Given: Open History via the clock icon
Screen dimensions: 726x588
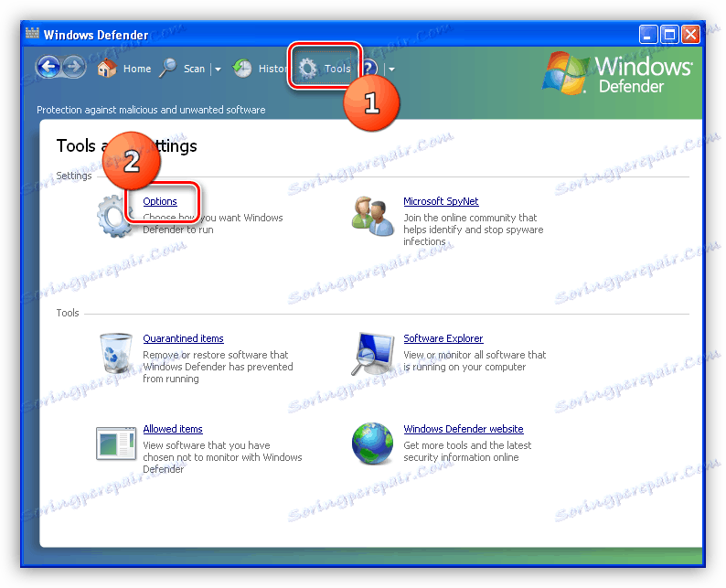Looking at the screenshot, I should click(x=241, y=69).
